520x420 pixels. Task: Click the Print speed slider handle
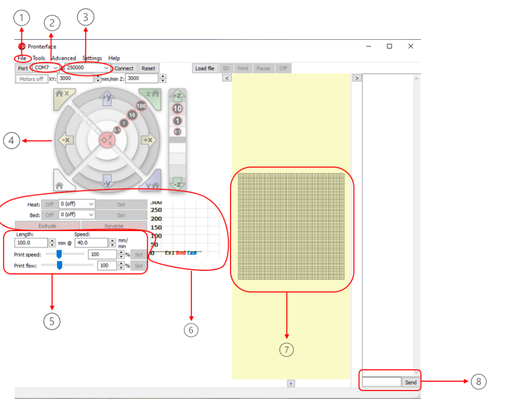tap(58, 254)
